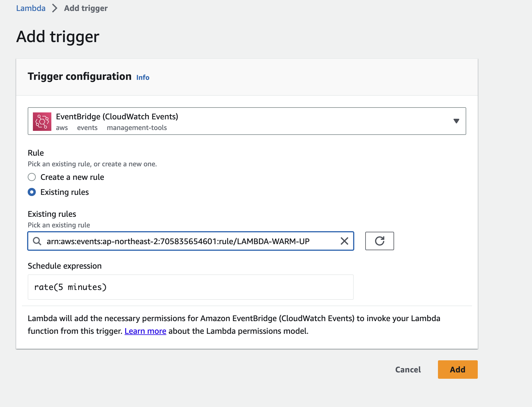
Task: Click the LAMBDA-WARM-UP rule ARN field
Action: pos(178,241)
